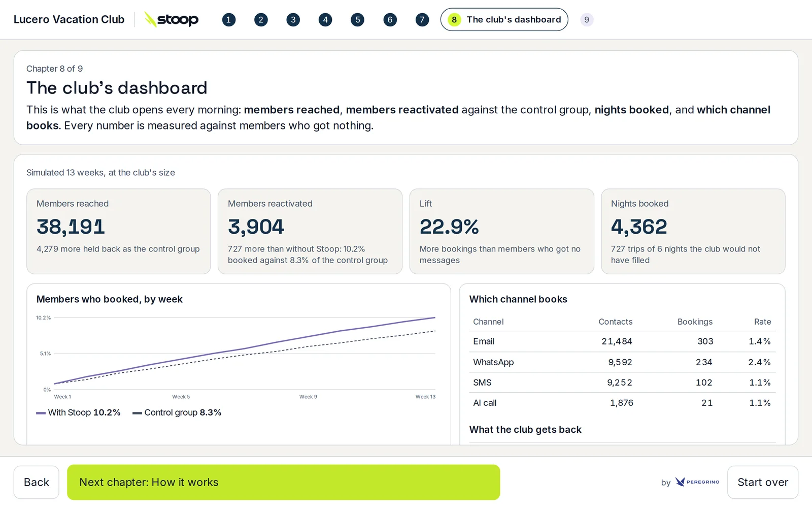The width and height of the screenshot is (812, 508).
Task: Click the Stoop logo
Action: pos(172,20)
